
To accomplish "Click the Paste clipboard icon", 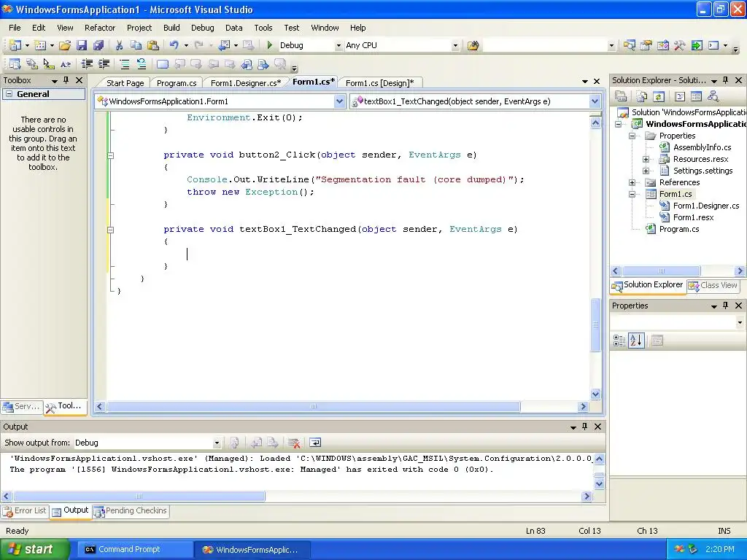I will pos(153,45).
